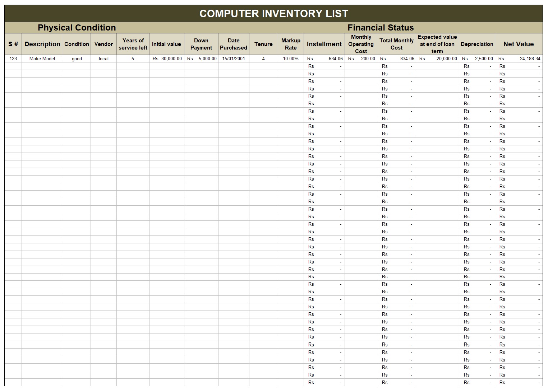The image size is (548, 392).
Task: Select the cell containing Make Model
Action: (x=42, y=59)
